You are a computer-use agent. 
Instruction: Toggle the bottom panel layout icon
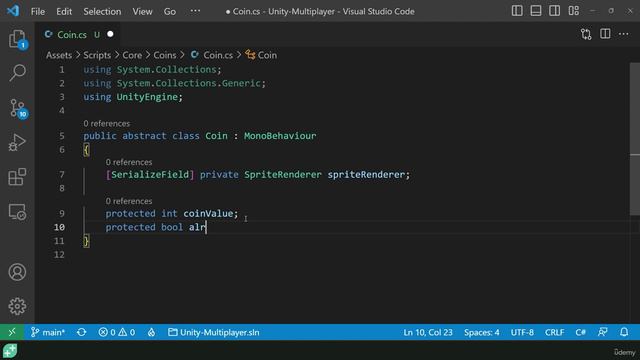coord(536,11)
